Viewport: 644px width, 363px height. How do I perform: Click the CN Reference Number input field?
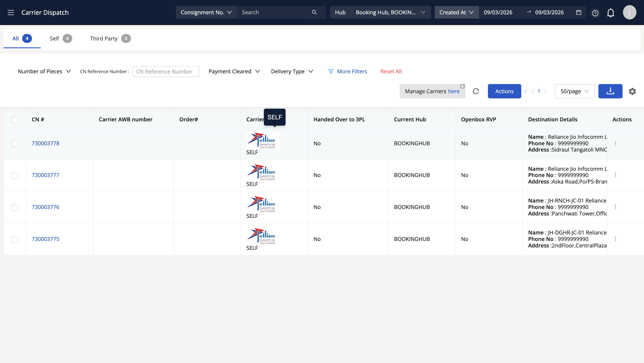[166, 72]
